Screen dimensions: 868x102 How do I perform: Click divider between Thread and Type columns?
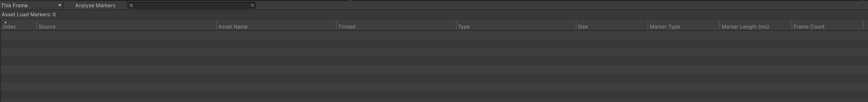(456, 26)
